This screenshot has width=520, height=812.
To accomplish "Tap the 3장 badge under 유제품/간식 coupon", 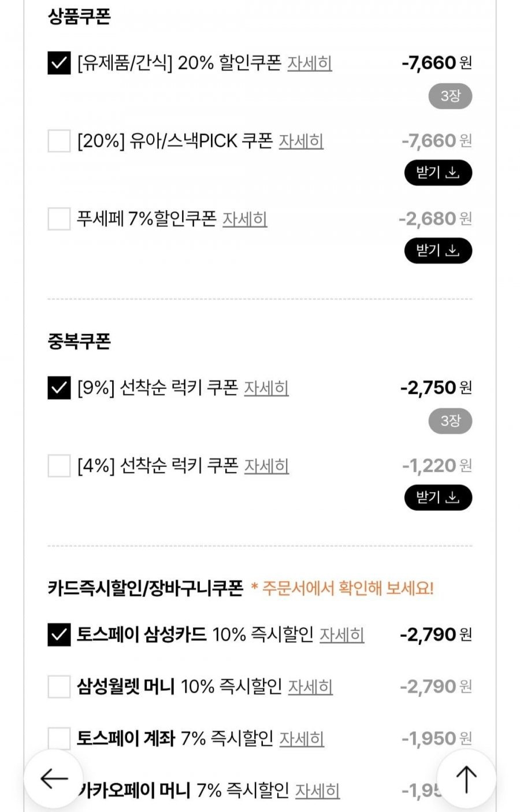I will (x=450, y=96).
